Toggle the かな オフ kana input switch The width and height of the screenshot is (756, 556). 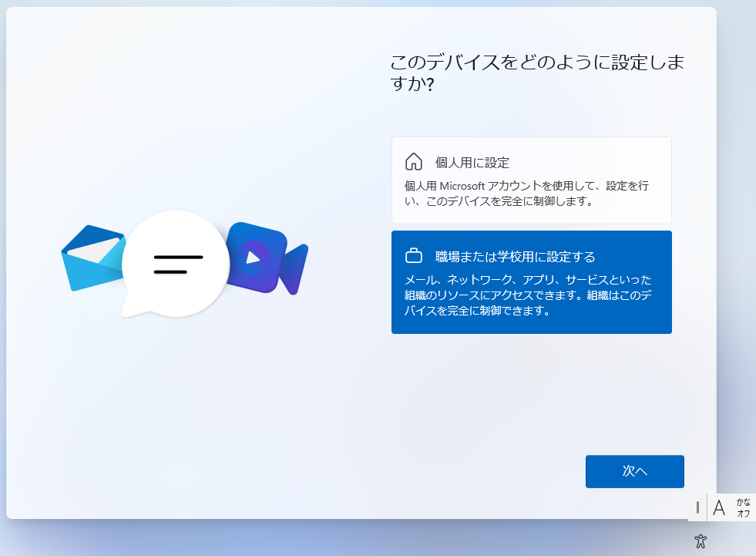click(x=743, y=507)
